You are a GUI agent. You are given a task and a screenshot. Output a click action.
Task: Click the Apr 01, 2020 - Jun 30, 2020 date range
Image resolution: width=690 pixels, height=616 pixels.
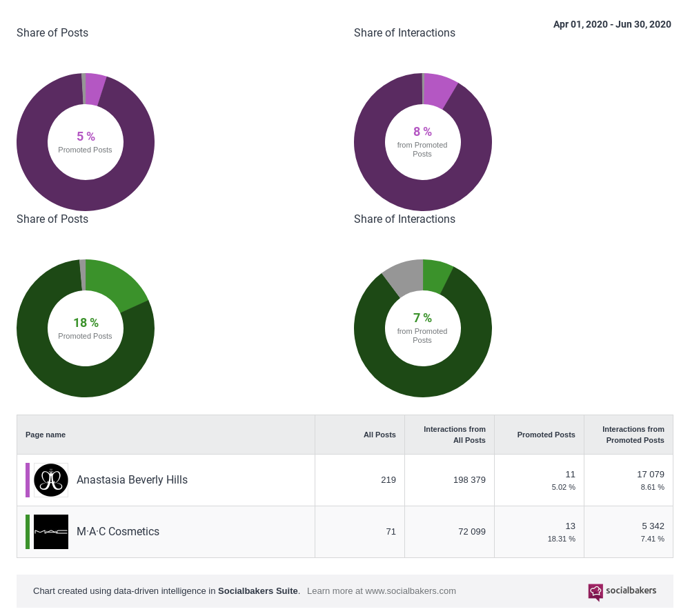click(612, 24)
